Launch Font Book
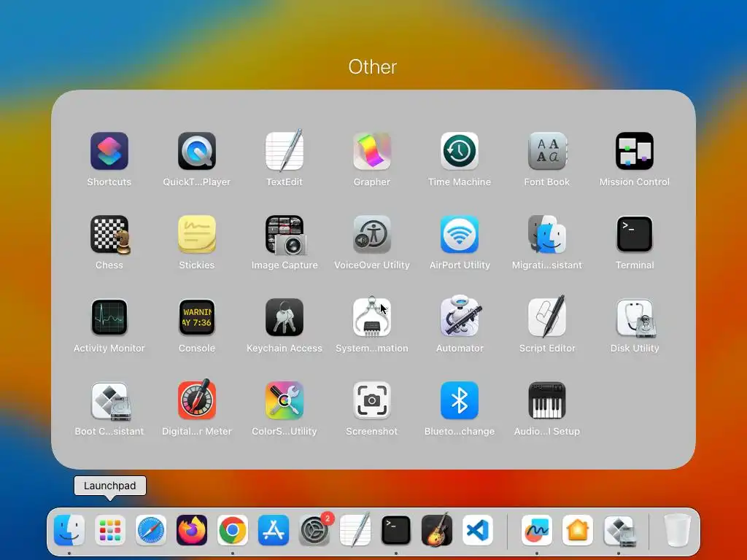This screenshot has height=560, width=747. [547, 151]
